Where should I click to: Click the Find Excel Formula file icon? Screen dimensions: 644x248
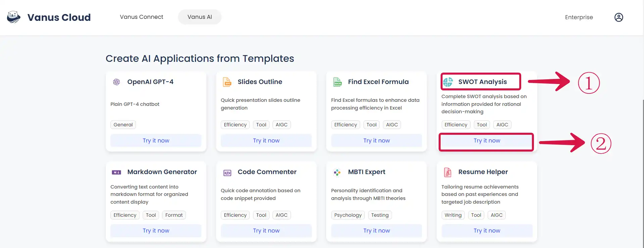[x=337, y=82]
